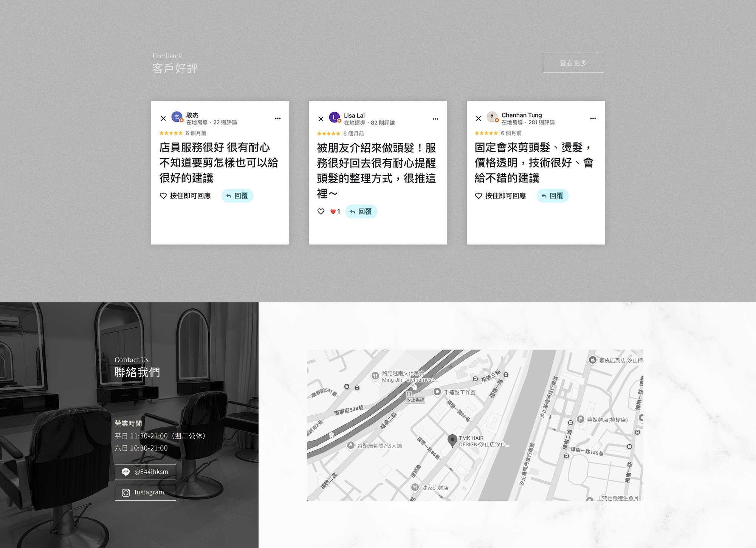Image resolution: width=756 pixels, height=548 pixels.
Task: Open the three-dot menu on Lisa Lai's review
Action: point(435,119)
